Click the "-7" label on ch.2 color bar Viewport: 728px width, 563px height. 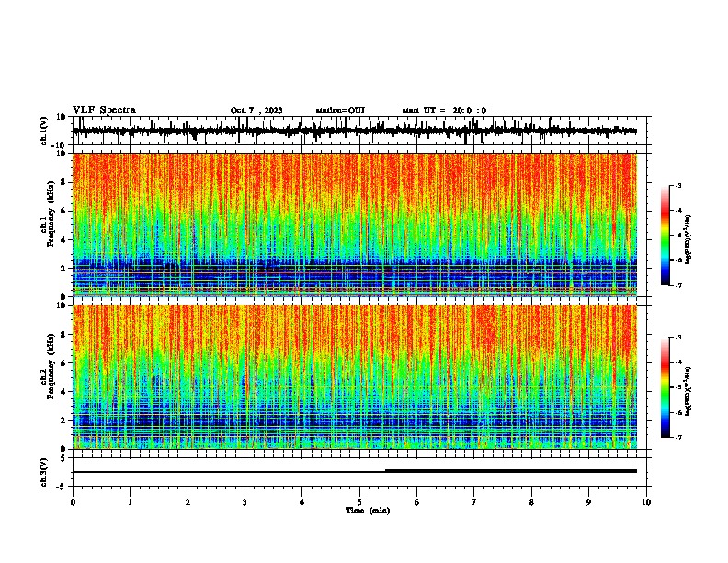[677, 438]
